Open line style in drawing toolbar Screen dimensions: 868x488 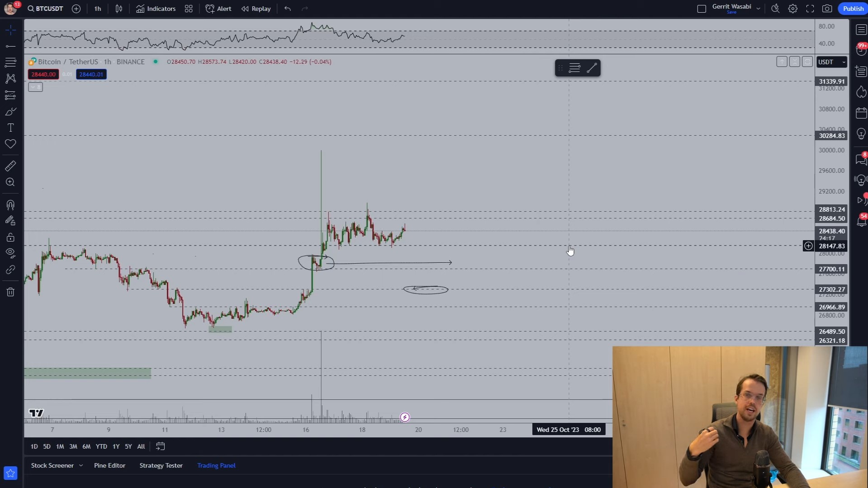point(574,68)
